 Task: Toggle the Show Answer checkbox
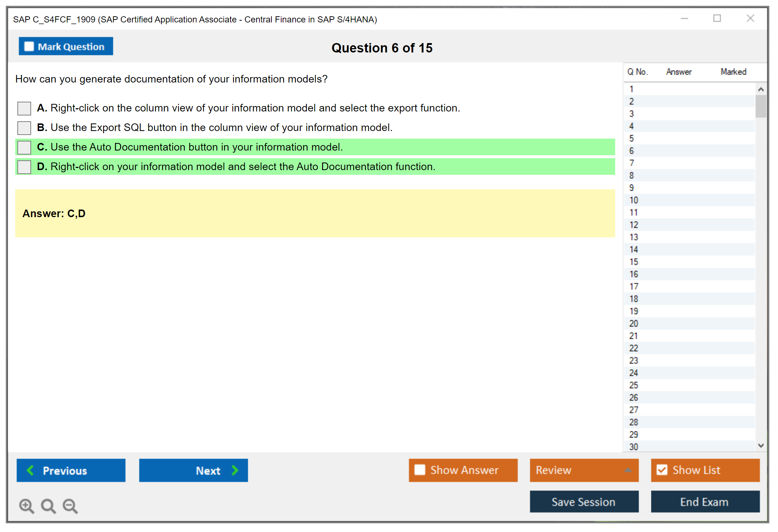coord(420,470)
